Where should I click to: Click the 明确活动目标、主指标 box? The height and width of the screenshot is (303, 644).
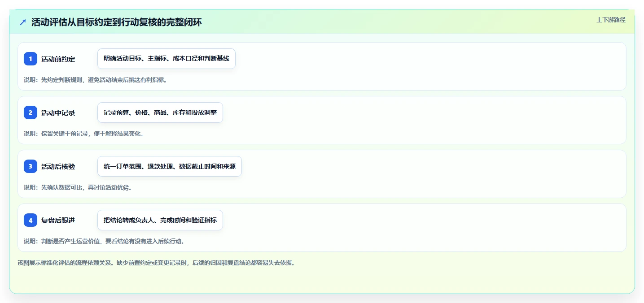166,59
